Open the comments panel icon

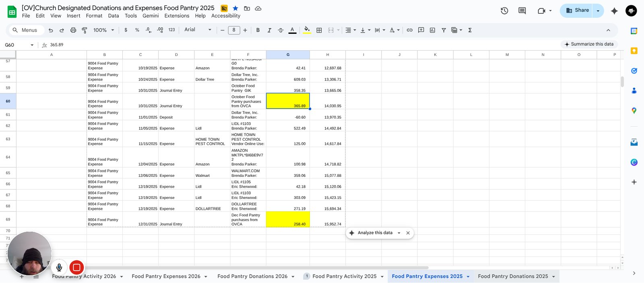pyautogui.click(x=522, y=11)
